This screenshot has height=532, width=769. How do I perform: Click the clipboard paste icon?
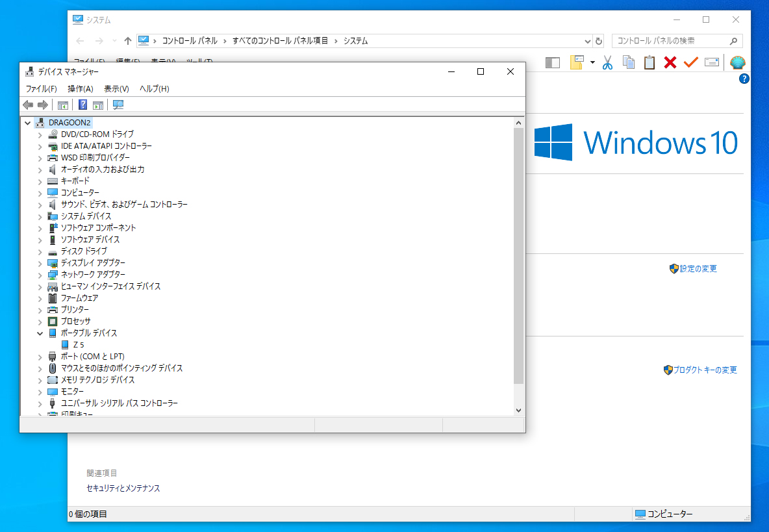click(649, 62)
